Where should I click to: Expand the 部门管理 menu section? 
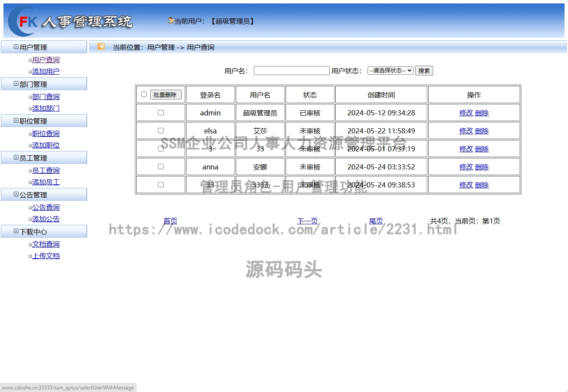coord(44,84)
